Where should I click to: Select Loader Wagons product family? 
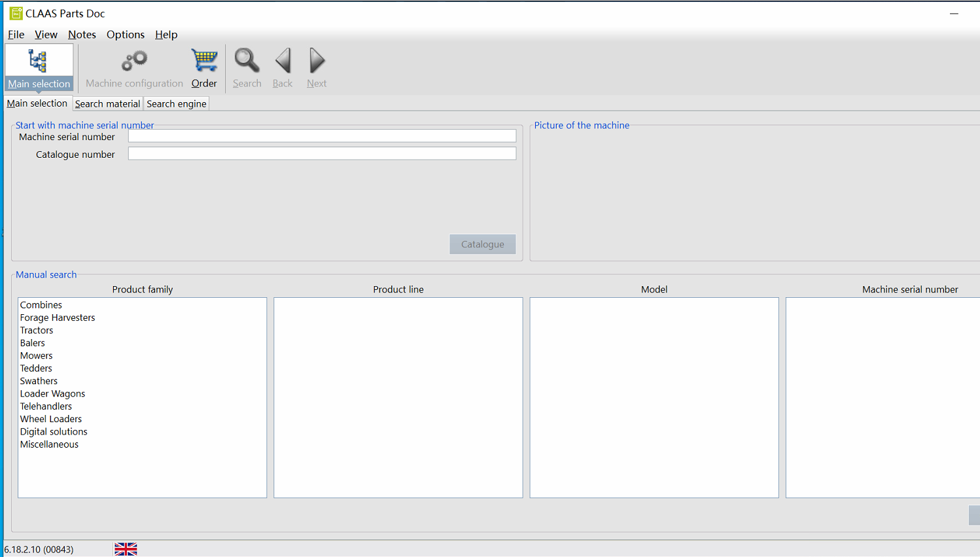(x=142, y=393)
